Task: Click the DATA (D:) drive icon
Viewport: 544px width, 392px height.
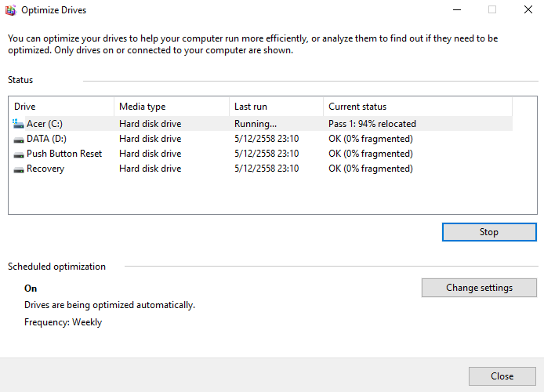Action: pyautogui.click(x=19, y=140)
